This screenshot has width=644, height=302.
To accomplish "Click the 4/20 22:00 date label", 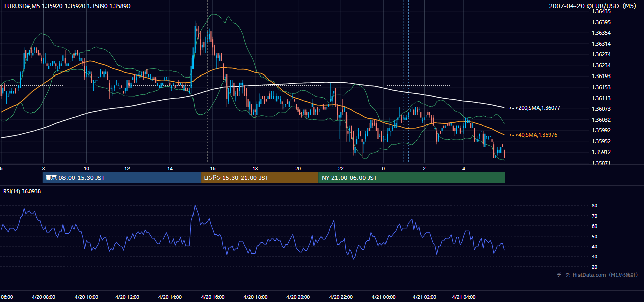I will point(340,297).
